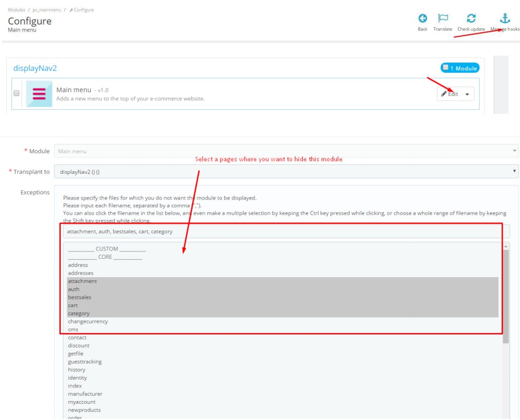Click the Check update refresh icon

click(471, 18)
